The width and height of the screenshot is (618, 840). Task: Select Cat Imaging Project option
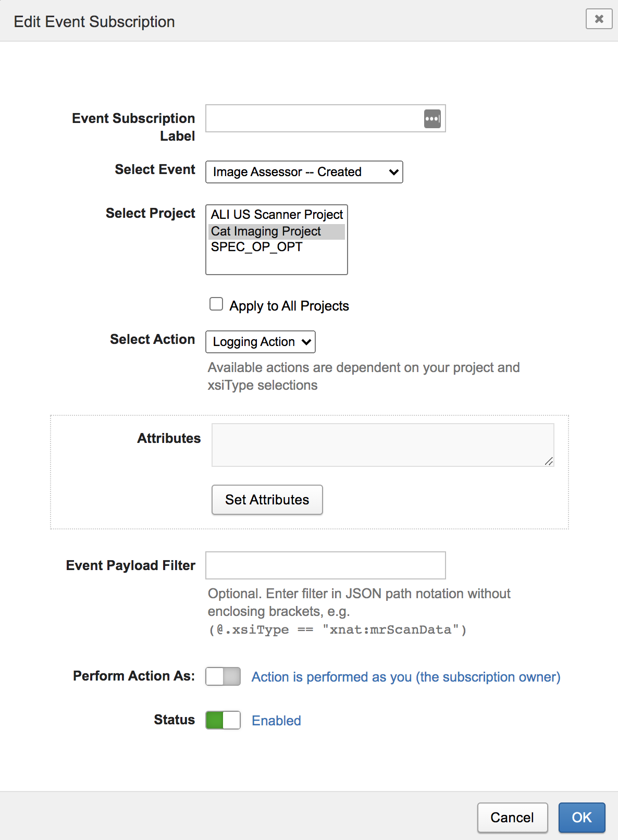coord(266,231)
